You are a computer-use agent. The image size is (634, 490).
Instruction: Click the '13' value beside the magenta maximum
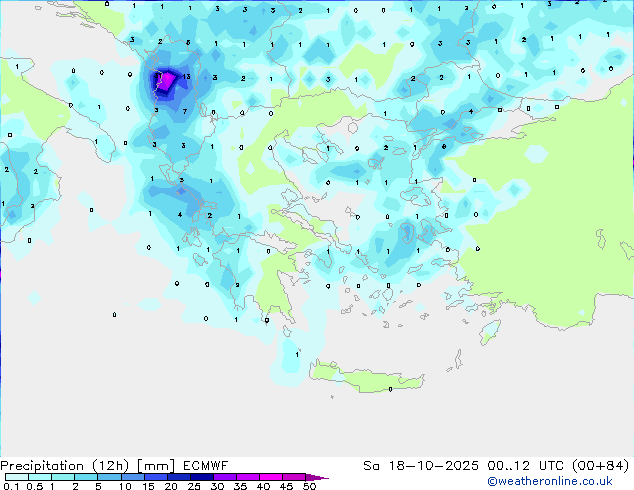(x=186, y=76)
